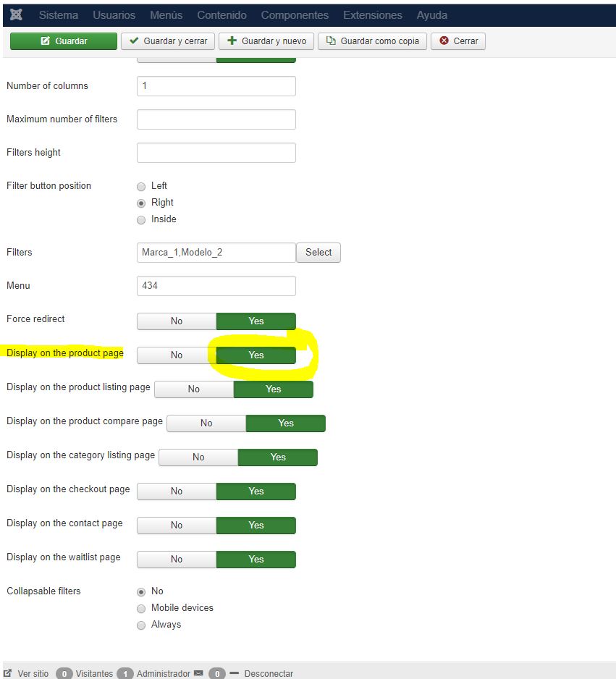Select Left filter button position
The height and width of the screenshot is (679, 616).
(141, 187)
